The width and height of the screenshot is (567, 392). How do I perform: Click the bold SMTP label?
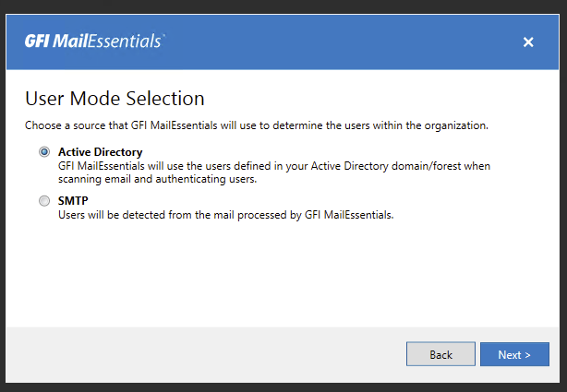pyautogui.click(x=73, y=200)
